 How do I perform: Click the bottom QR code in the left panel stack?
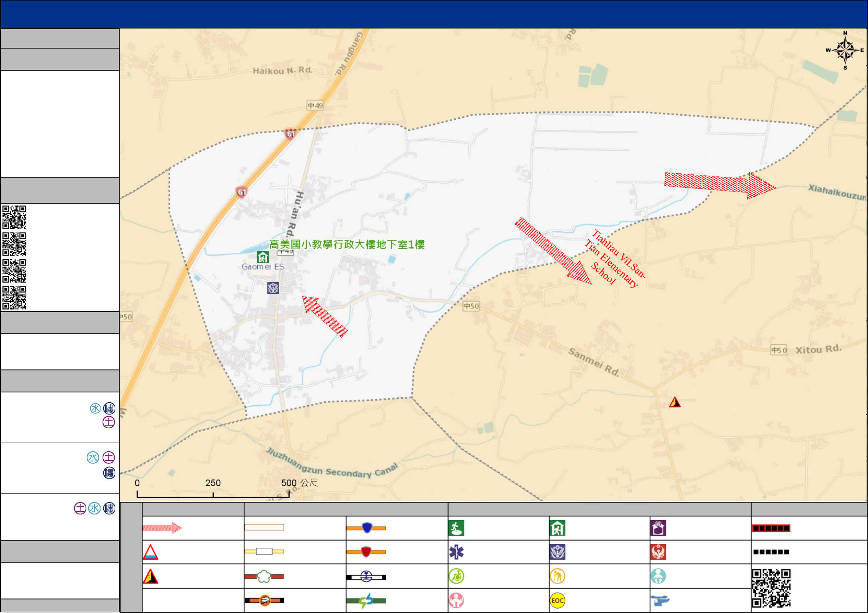[x=14, y=298]
